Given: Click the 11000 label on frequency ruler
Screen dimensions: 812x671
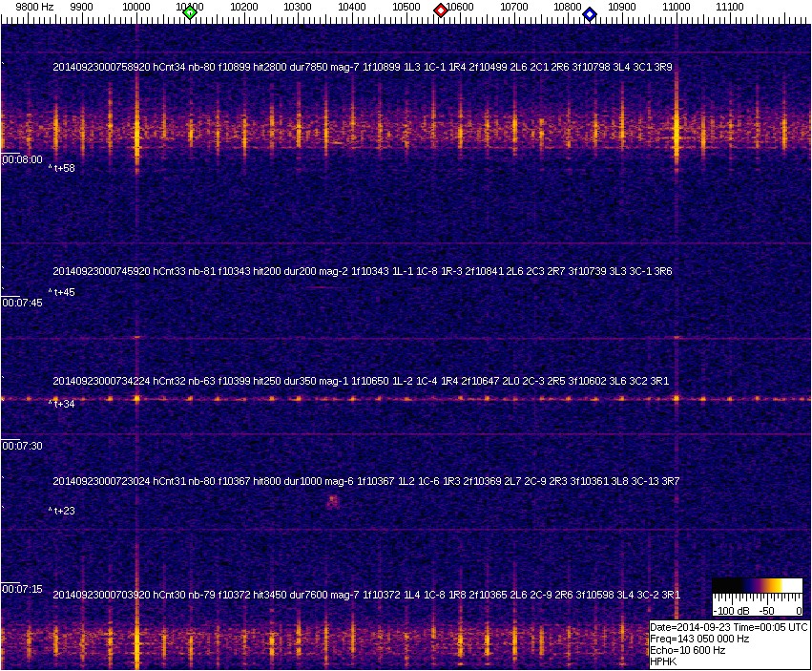Looking at the screenshot, I should tap(677, 7).
